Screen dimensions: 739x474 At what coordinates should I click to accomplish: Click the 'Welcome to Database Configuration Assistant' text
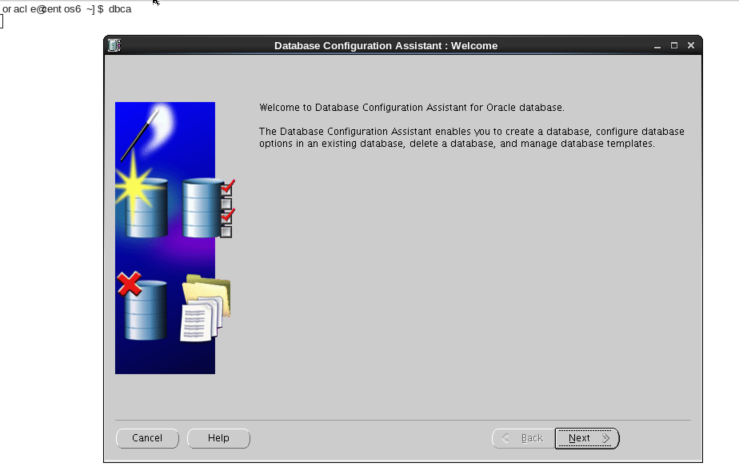(x=411, y=107)
